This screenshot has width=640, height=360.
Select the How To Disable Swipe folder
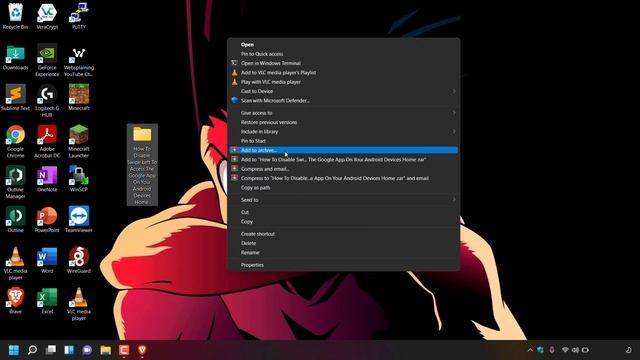(142, 165)
